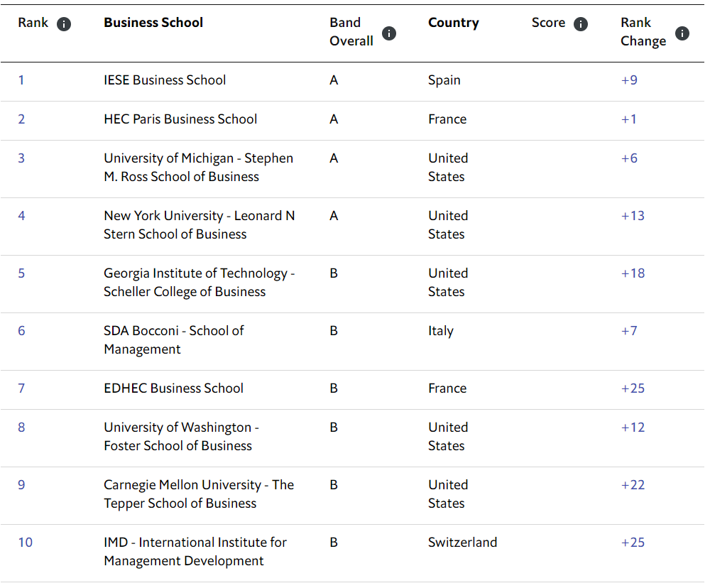Click the Business School column header
Screen dimensions: 710x588
(x=153, y=23)
